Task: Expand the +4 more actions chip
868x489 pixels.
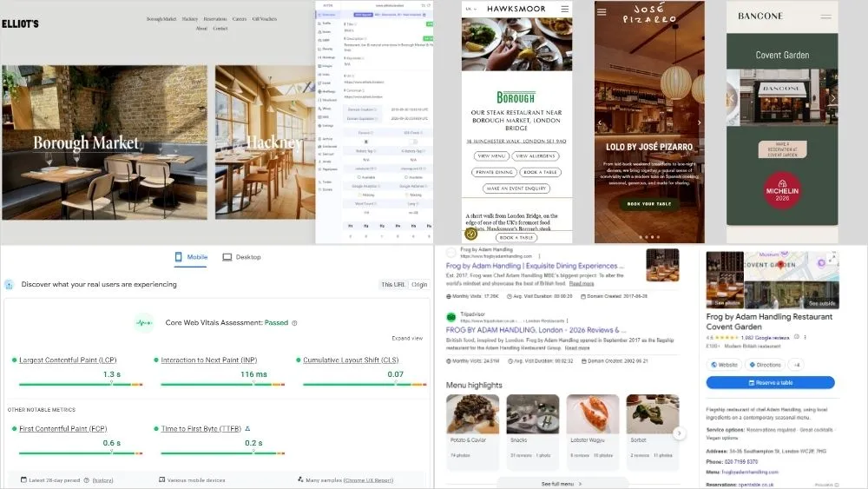Action: (x=797, y=365)
